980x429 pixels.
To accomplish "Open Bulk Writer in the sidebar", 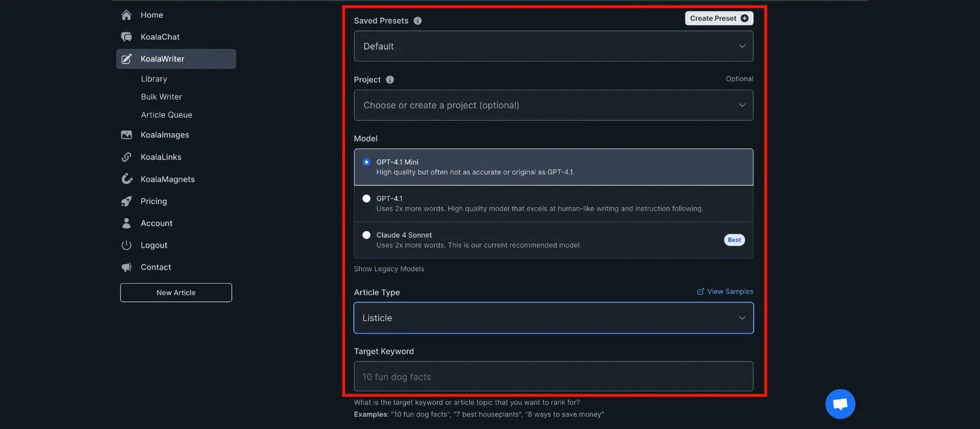I will point(161,97).
